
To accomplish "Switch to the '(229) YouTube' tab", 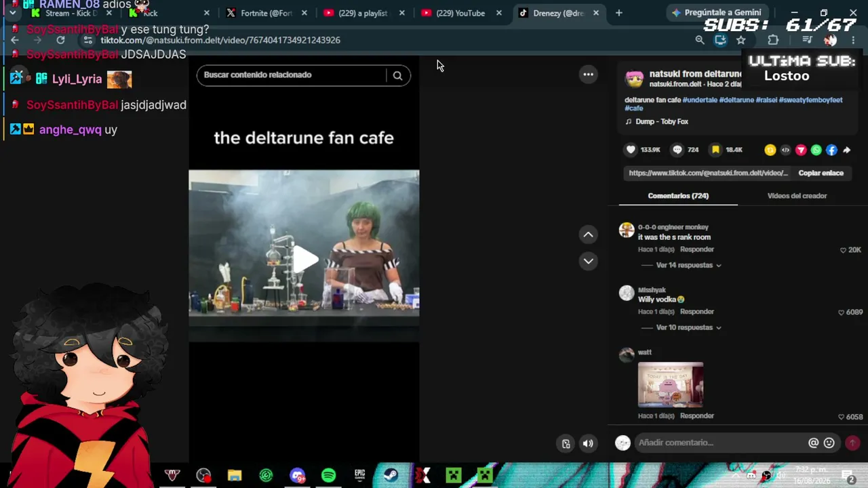I will (455, 13).
